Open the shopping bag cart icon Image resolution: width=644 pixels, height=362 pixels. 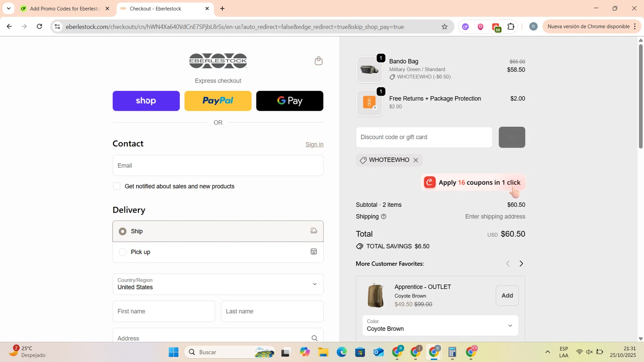coord(319,61)
